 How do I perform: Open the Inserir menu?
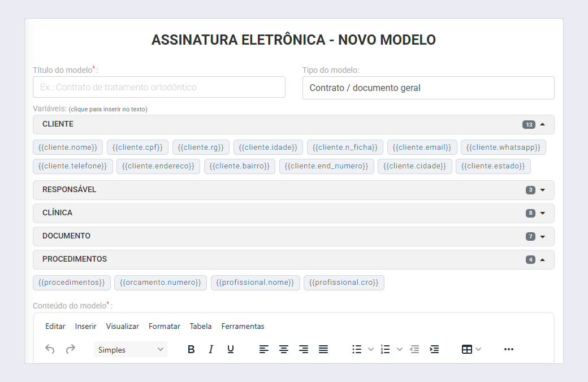point(85,326)
